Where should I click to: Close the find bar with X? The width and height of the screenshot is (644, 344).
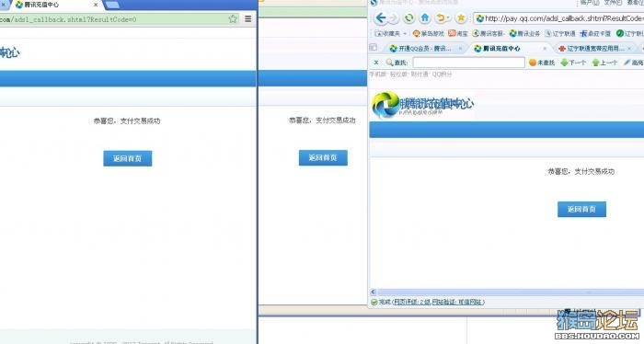pos(375,63)
